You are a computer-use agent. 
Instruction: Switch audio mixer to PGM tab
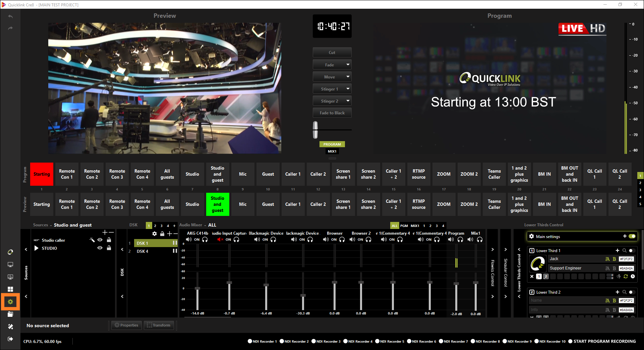(404, 226)
